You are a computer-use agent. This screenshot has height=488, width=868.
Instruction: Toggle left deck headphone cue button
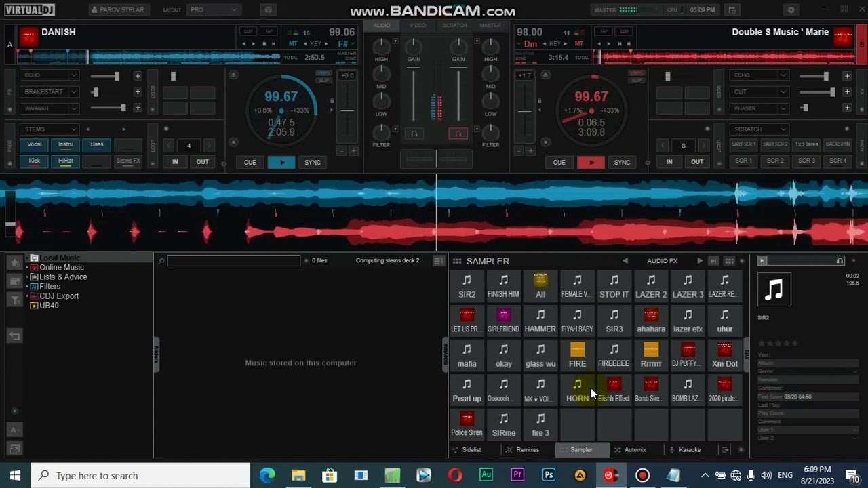pos(414,134)
